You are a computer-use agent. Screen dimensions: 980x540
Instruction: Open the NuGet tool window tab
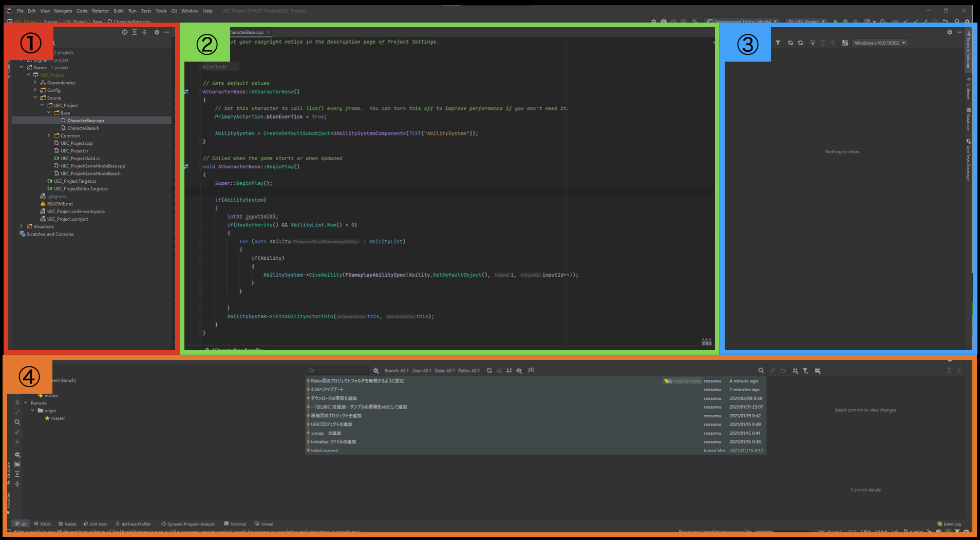67,524
